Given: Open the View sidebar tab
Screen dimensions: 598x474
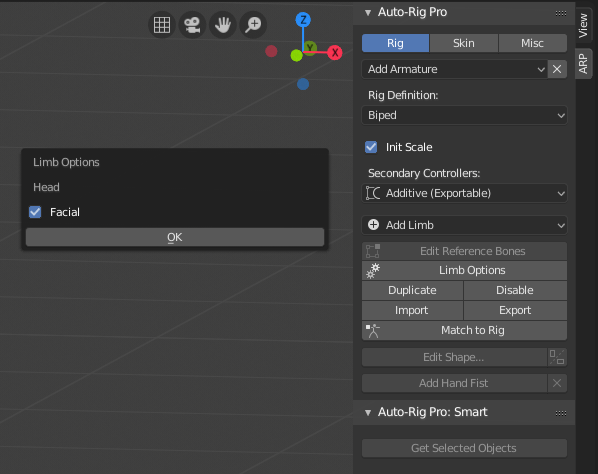Looking at the screenshot, I should click(x=583, y=26).
